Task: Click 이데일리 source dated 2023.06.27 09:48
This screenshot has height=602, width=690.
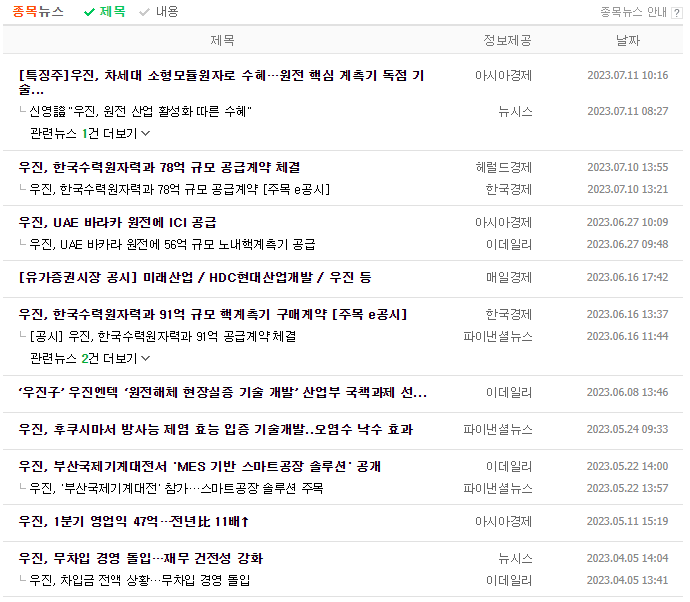Action: click(x=509, y=244)
